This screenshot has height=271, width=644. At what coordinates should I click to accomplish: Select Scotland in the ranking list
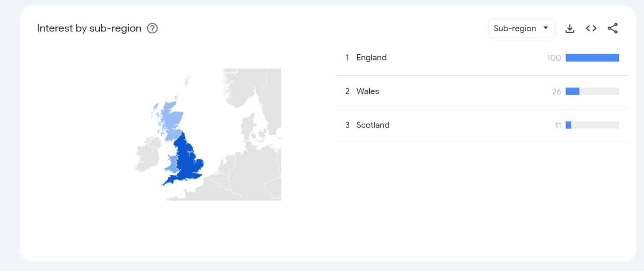[x=373, y=125]
